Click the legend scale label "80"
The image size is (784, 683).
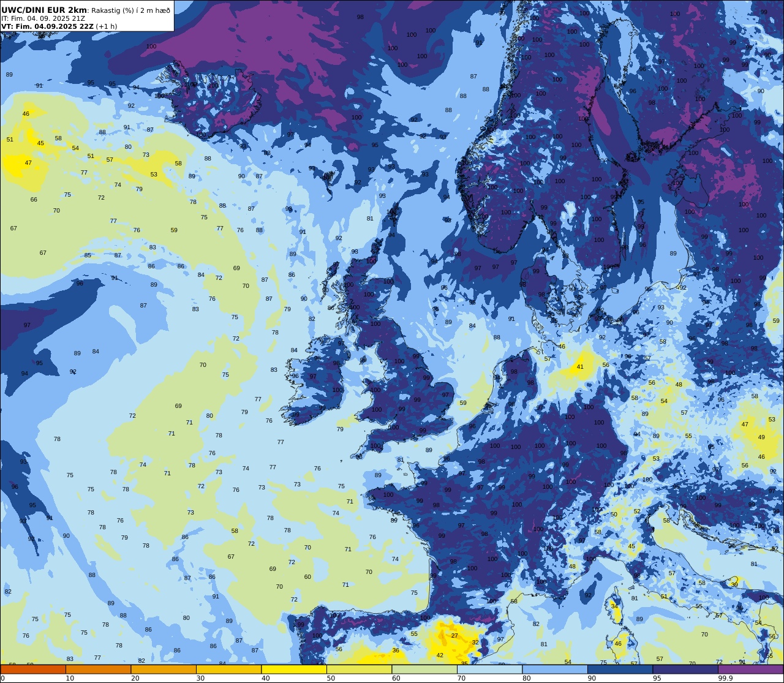click(x=526, y=678)
